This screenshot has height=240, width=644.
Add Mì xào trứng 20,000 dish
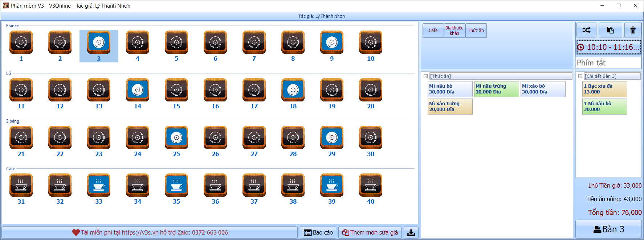click(x=450, y=107)
